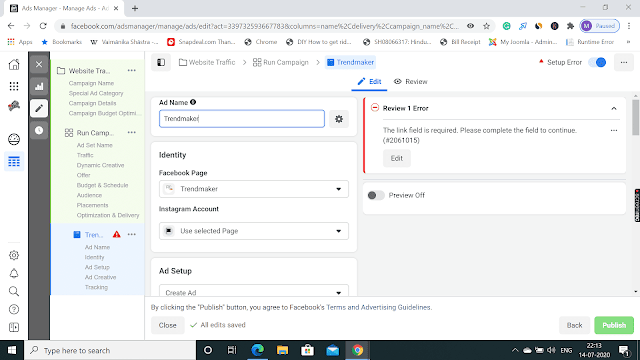
Task: Toggle the ad on/off switch near Setup Error
Action: 598,62
